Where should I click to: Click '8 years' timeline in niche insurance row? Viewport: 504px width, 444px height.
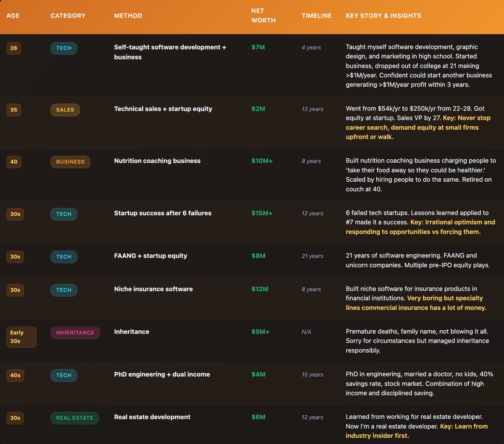[x=311, y=290]
